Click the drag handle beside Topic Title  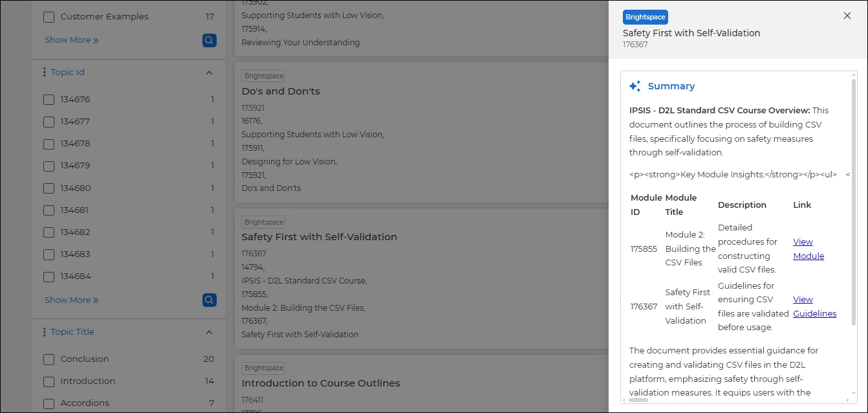[x=44, y=332]
